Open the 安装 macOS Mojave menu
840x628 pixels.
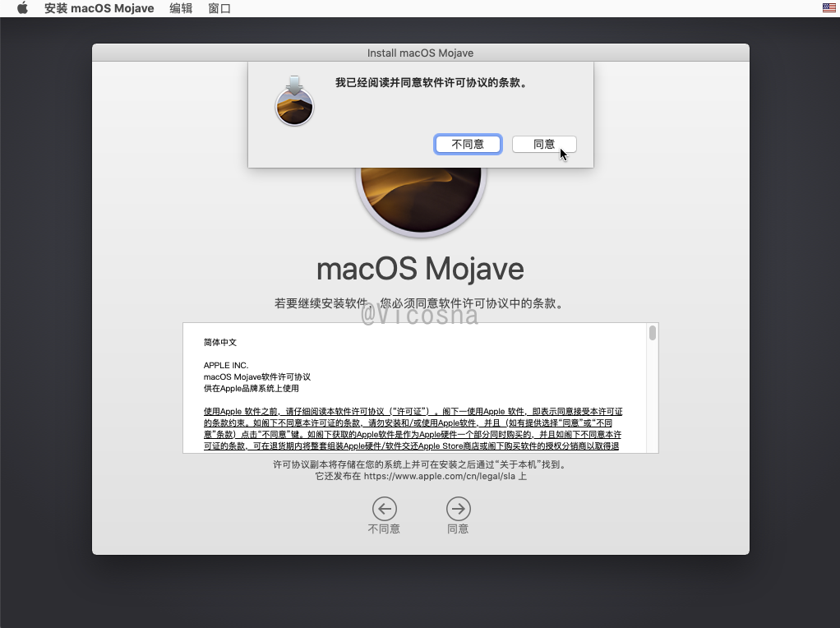[99, 8]
